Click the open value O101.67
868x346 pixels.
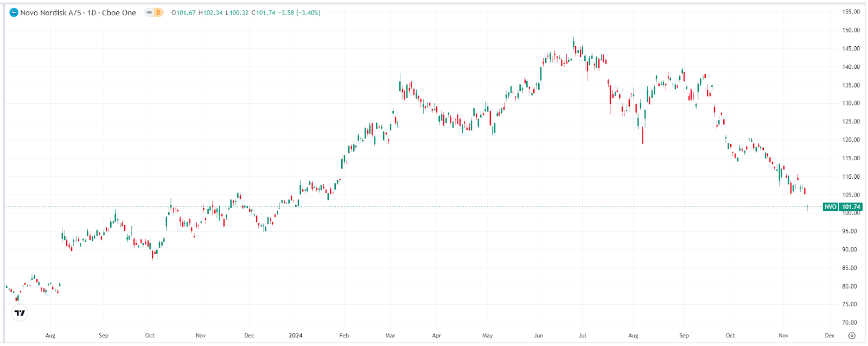[x=183, y=12]
